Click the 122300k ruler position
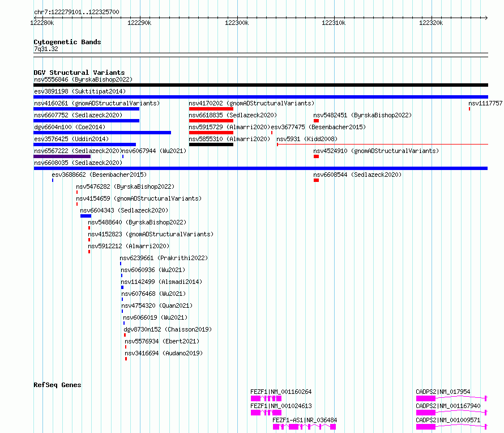 point(237,23)
